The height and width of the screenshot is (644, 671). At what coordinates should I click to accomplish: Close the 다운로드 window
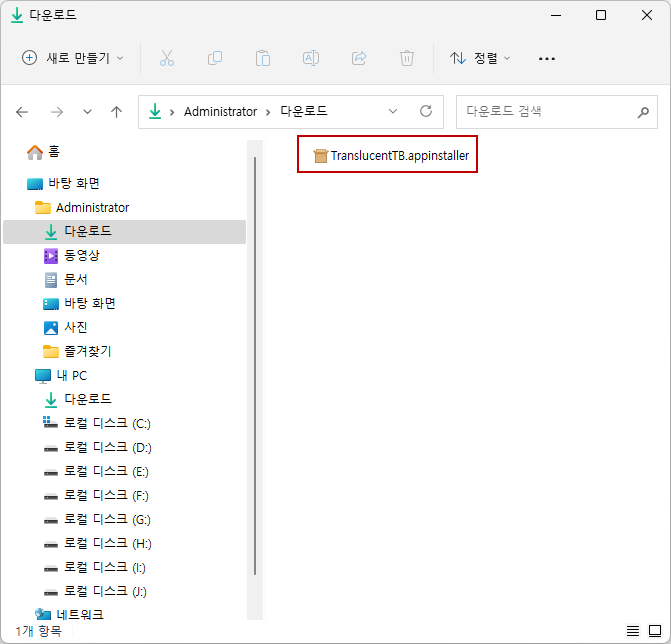pyautogui.click(x=647, y=15)
